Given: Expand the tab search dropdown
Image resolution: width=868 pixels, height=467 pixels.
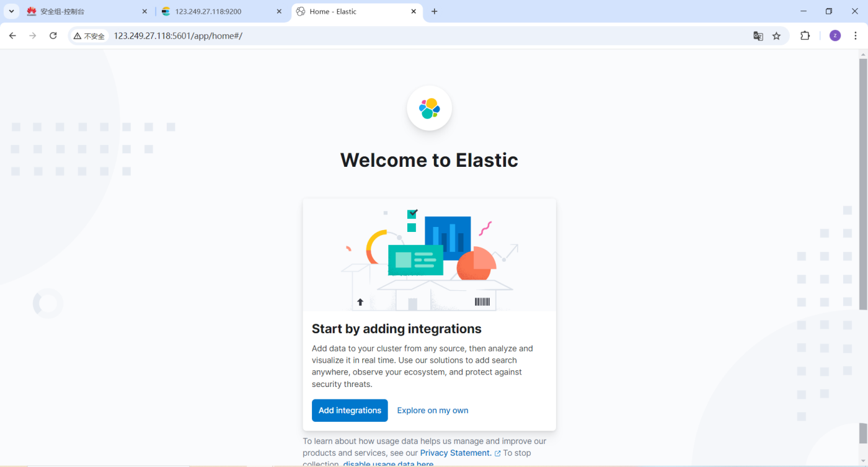Looking at the screenshot, I should (x=11, y=11).
